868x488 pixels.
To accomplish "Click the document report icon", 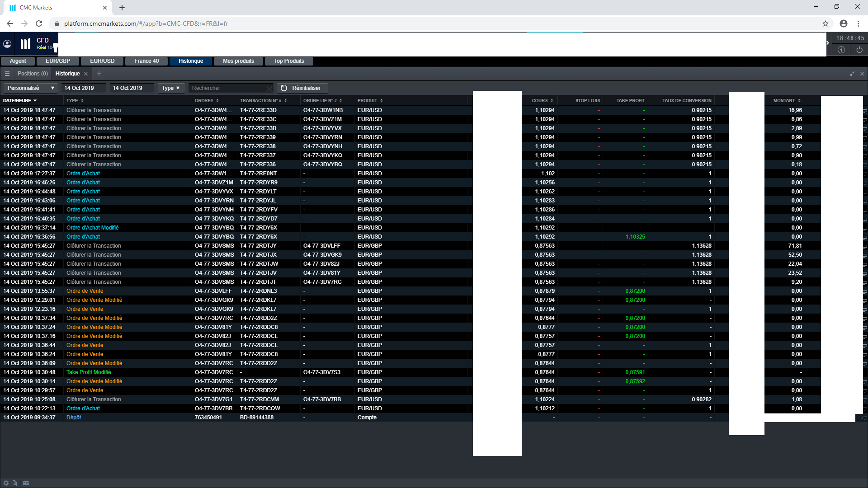I will click(15, 483).
